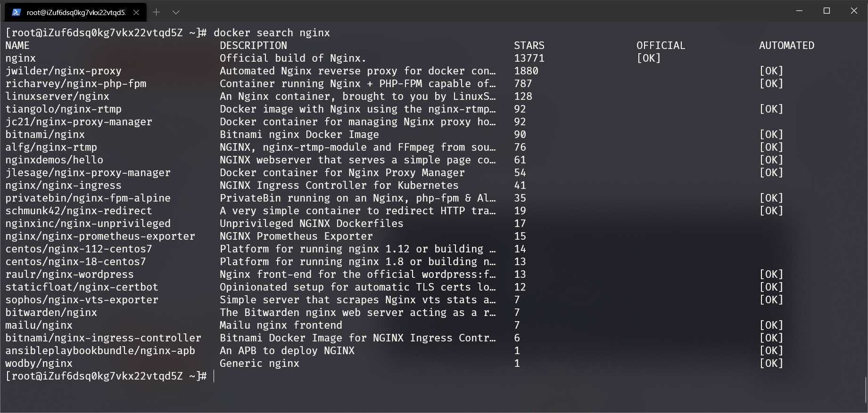Open a new tab with the plus button

tap(157, 13)
